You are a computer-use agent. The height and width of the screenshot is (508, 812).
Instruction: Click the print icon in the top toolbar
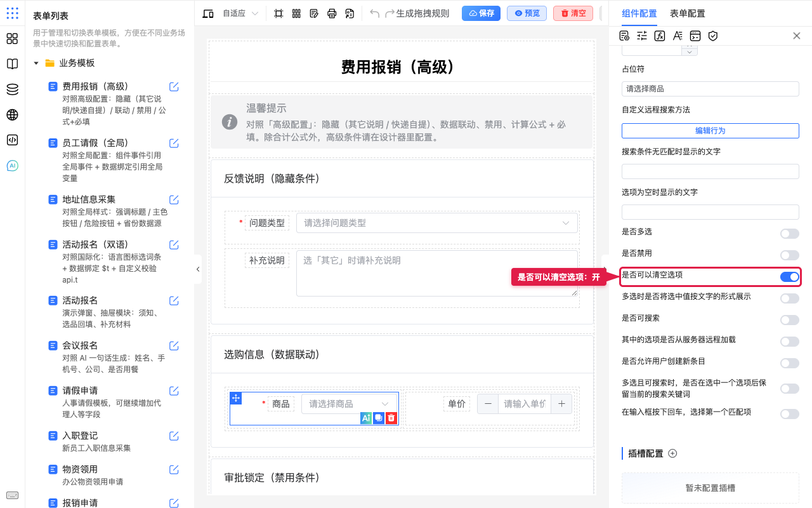point(332,13)
